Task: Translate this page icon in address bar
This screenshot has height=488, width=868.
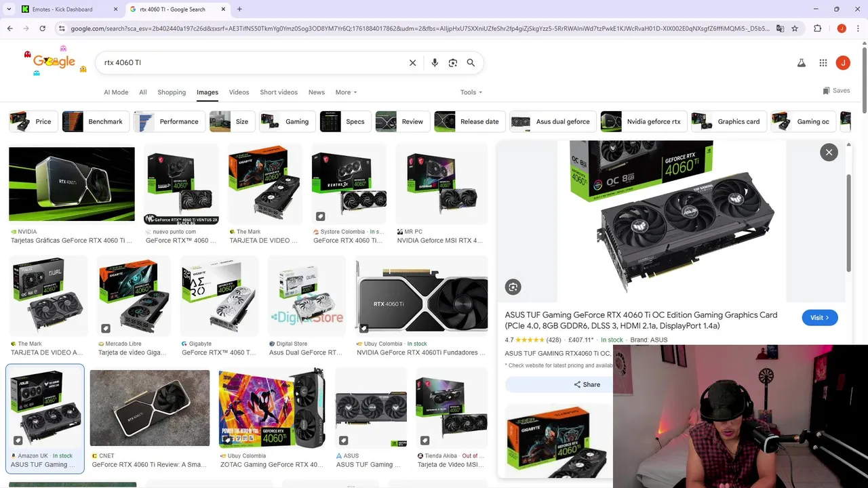Action: [780, 28]
